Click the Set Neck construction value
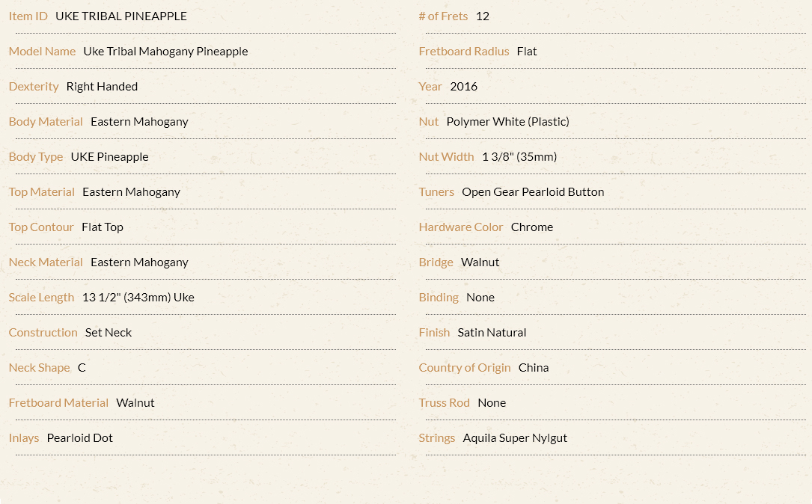The image size is (812, 504). (x=109, y=333)
